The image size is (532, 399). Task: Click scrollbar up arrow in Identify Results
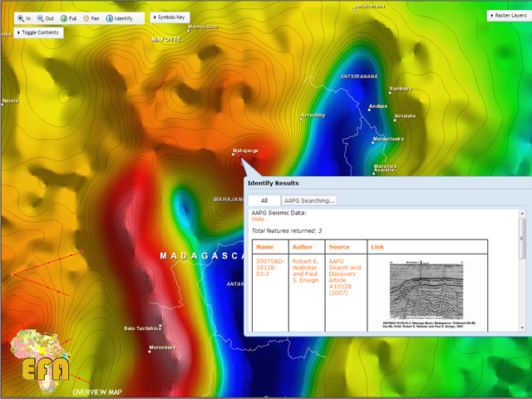pos(522,214)
